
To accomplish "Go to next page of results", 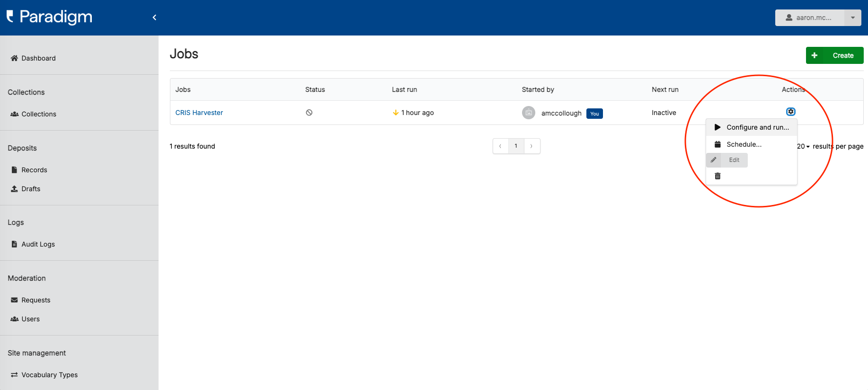I will tap(531, 146).
